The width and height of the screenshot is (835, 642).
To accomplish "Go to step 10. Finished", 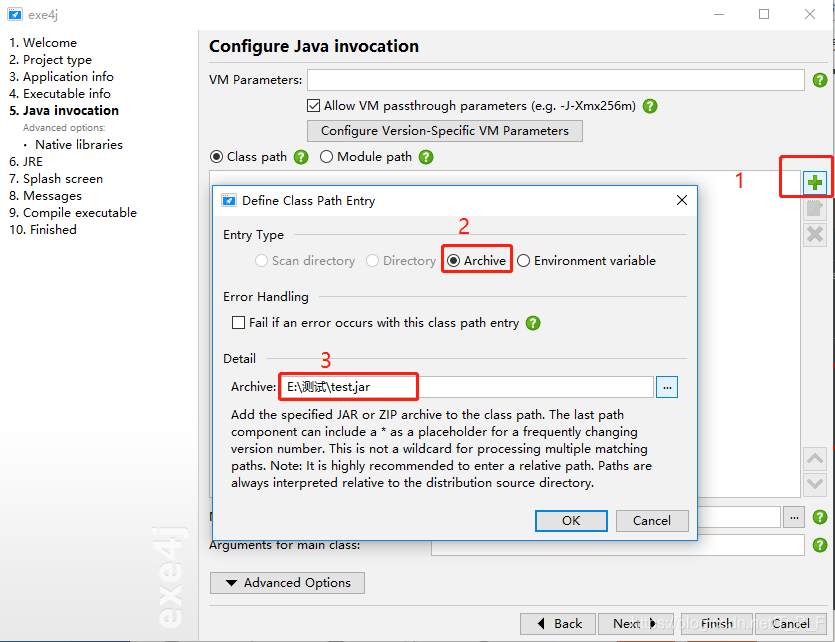I will point(43,230).
